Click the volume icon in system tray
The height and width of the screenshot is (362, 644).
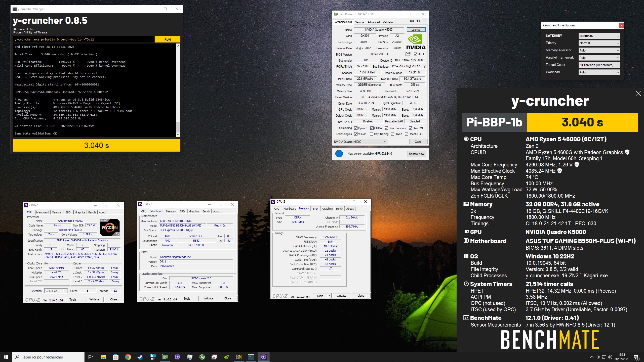[x=610, y=357]
